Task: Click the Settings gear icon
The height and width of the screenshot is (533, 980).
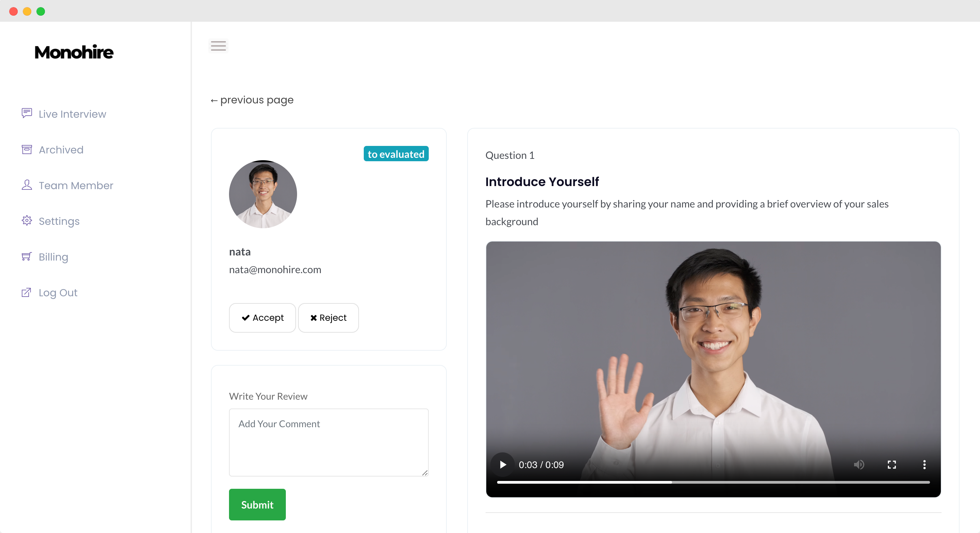Action: pyautogui.click(x=27, y=221)
